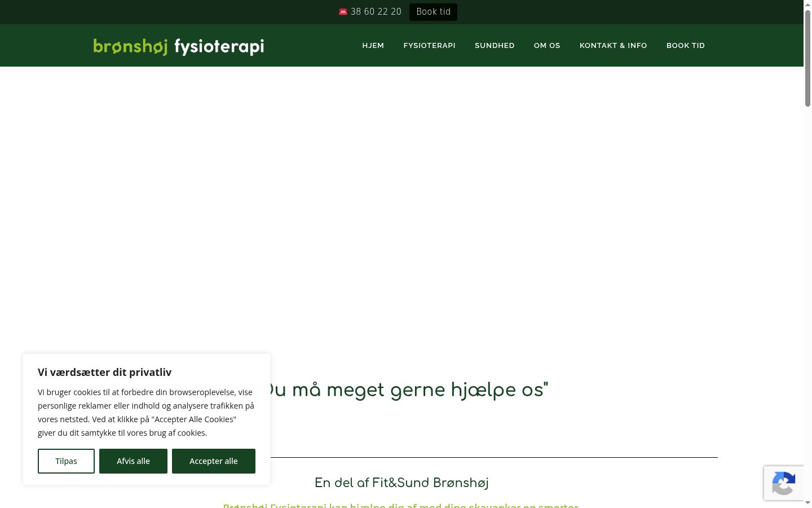Click the cookie description paragraph text
Screen dimensions: 812x508
(x=146, y=413)
